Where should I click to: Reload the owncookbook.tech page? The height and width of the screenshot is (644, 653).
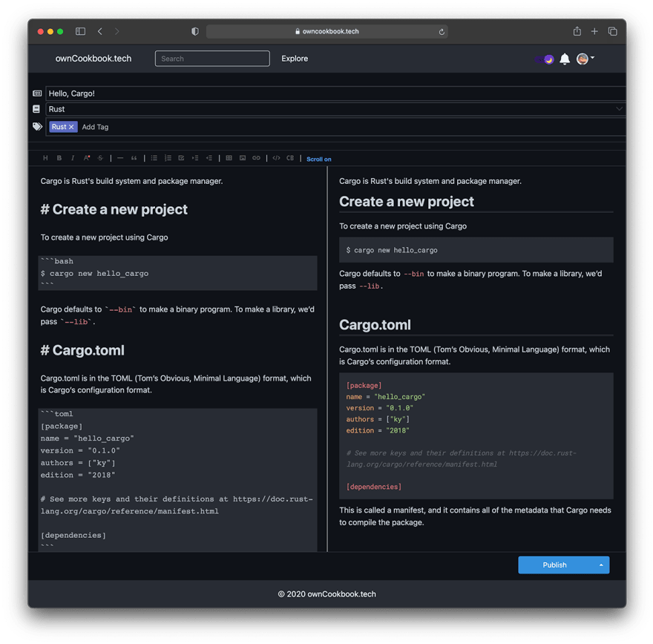442,32
